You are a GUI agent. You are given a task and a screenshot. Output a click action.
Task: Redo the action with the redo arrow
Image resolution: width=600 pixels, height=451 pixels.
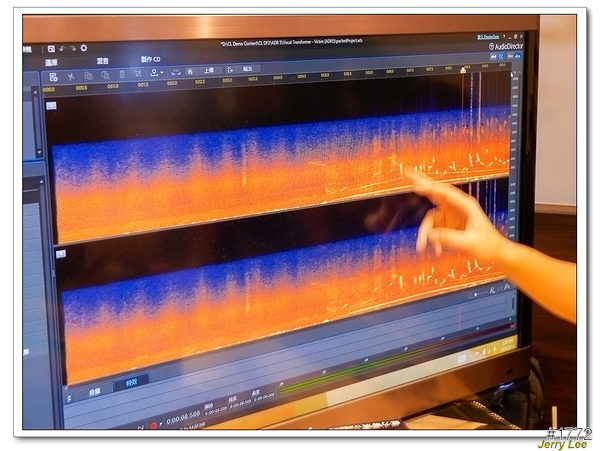(72, 49)
